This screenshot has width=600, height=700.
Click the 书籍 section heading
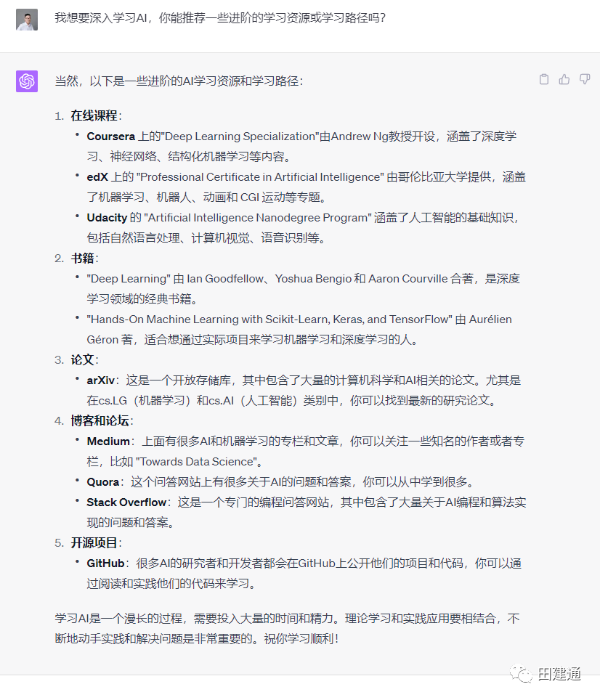coord(82,259)
